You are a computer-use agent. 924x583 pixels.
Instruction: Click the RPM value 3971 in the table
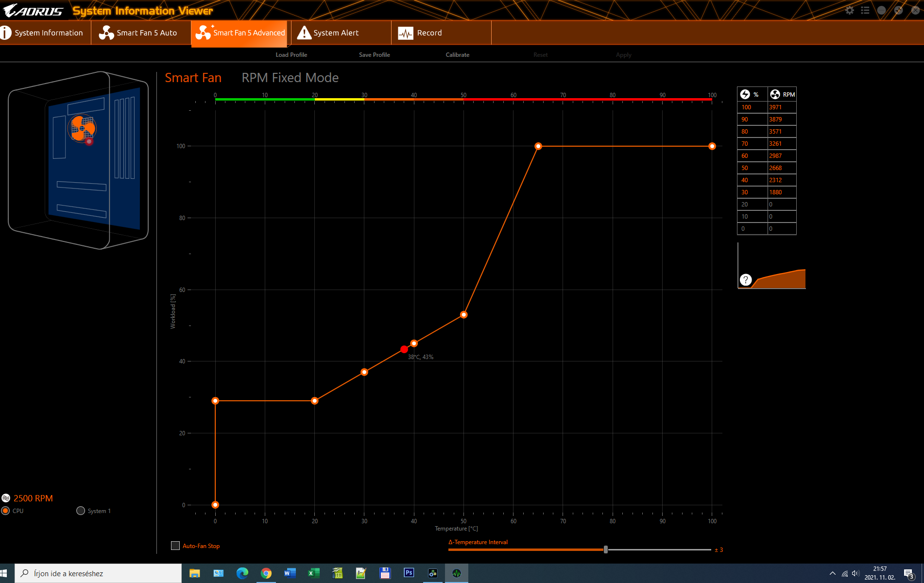[x=782, y=107]
